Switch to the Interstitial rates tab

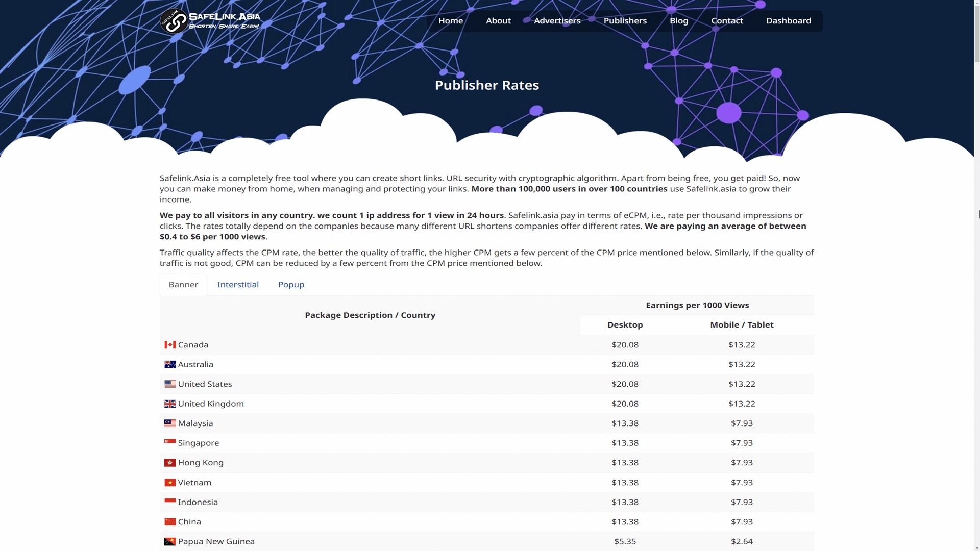point(238,284)
